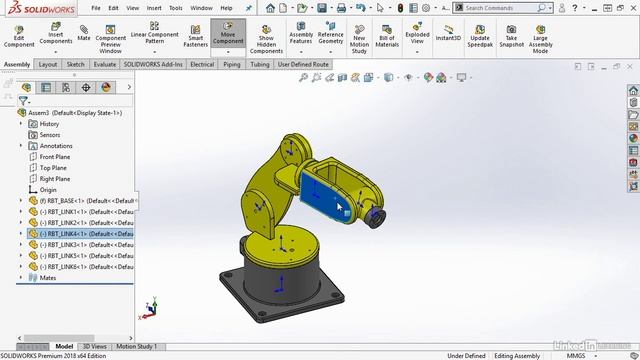Toggle Large Assembly Mode

click(x=540, y=39)
